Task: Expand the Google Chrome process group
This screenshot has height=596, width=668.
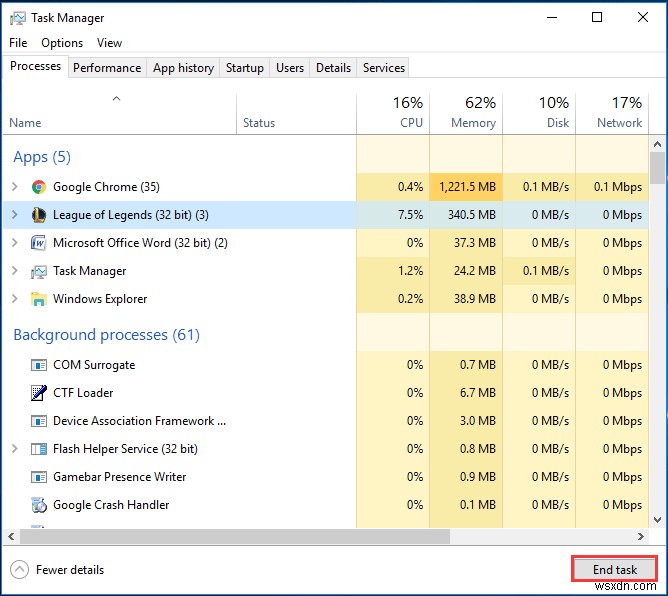Action: [15, 187]
